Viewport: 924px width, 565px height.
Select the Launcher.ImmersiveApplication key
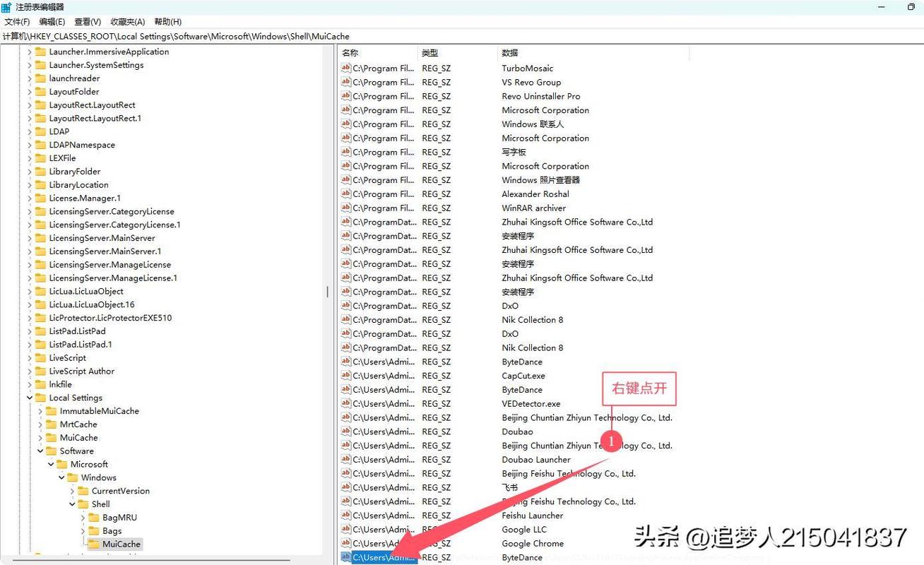[109, 52]
